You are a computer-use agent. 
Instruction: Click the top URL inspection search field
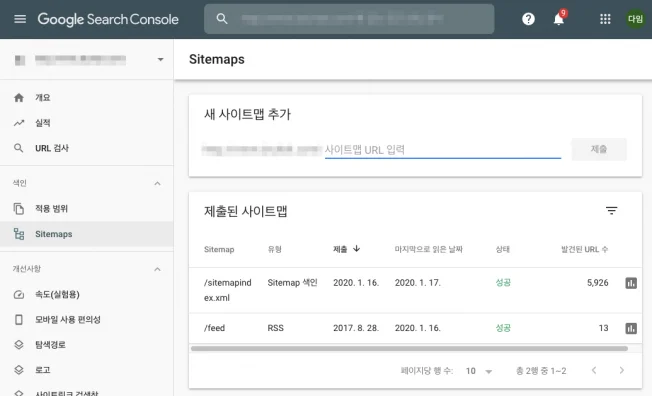pyautogui.click(x=349, y=19)
